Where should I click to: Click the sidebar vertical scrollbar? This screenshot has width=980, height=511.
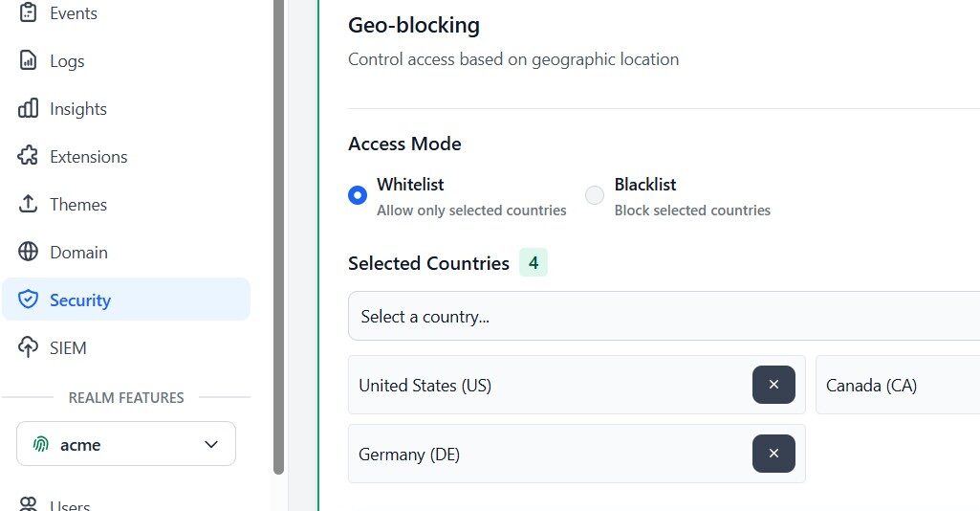coord(278,239)
